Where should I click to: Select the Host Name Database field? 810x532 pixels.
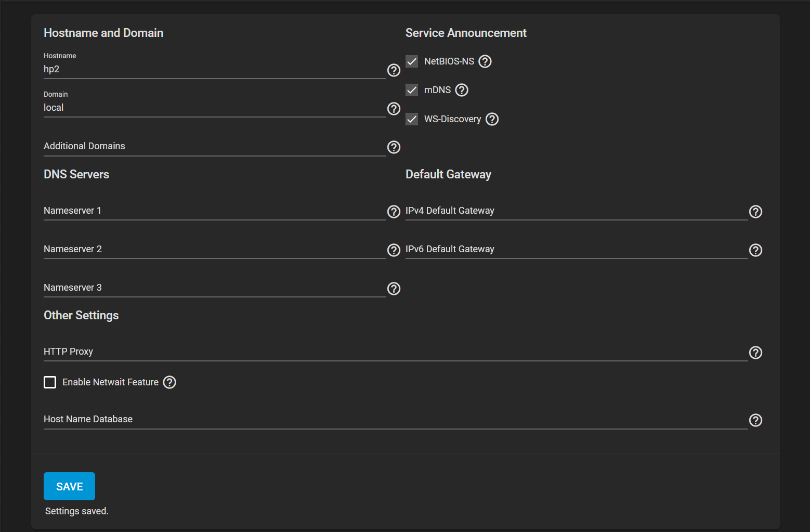pos(396,419)
